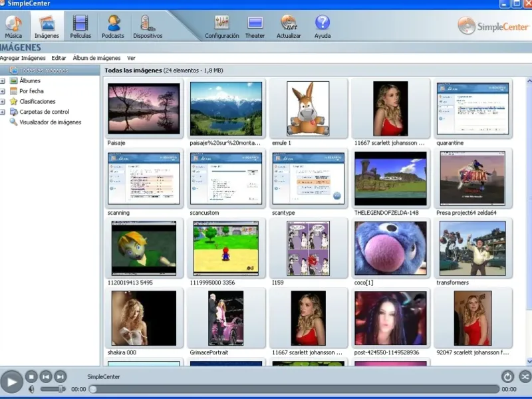
Task: Expand the Clasificaciones tree node
Action: click(3, 102)
